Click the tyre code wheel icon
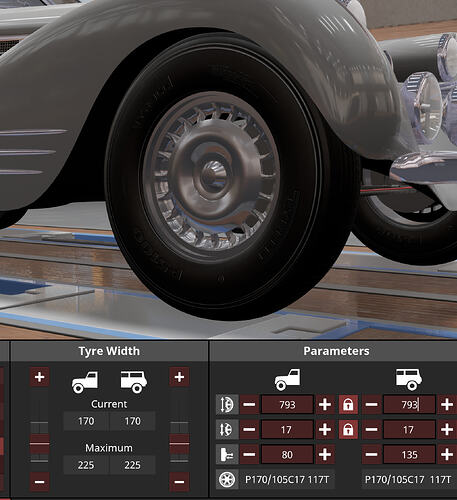The image size is (457, 500). tap(227, 479)
